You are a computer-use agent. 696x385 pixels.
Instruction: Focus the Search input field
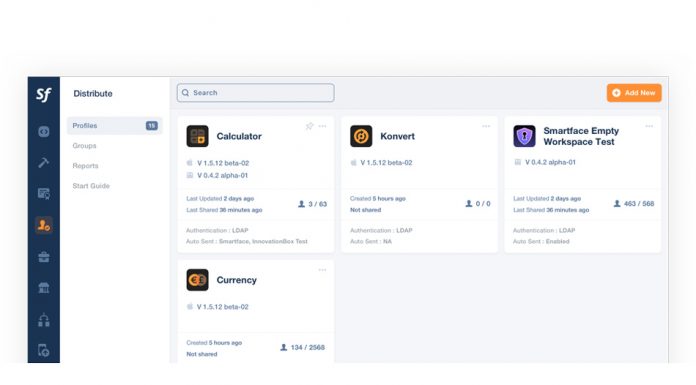coord(256,93)
